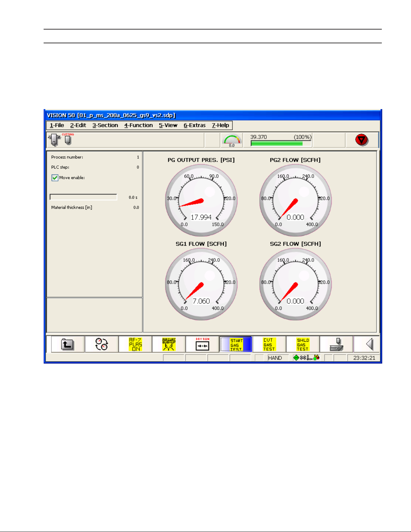Click the 'PG OUTPUT PRES. [PSI]' heading
The image size is (411, 532).
coord(201,160)
